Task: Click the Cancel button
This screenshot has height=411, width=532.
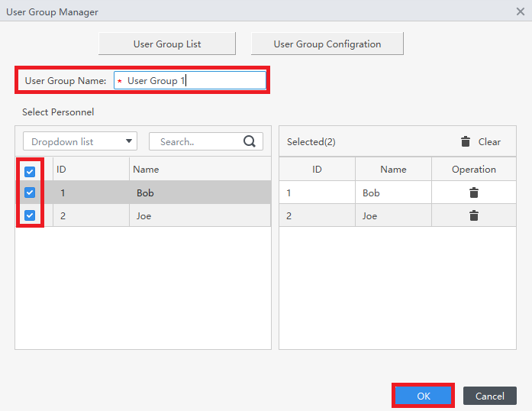Action: pyautogui.click(x=489, y=396)
